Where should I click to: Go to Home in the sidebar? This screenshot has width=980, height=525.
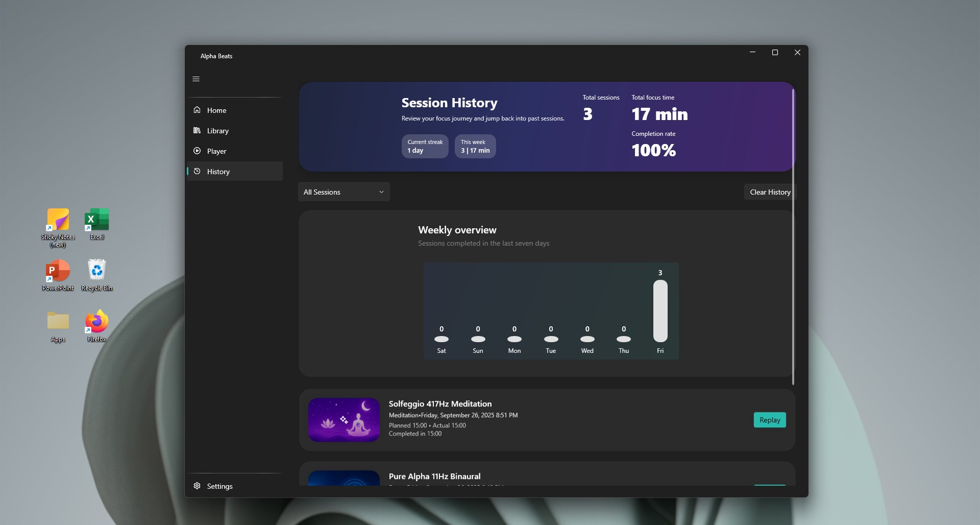pyautogui.click(x=235, y=110)
